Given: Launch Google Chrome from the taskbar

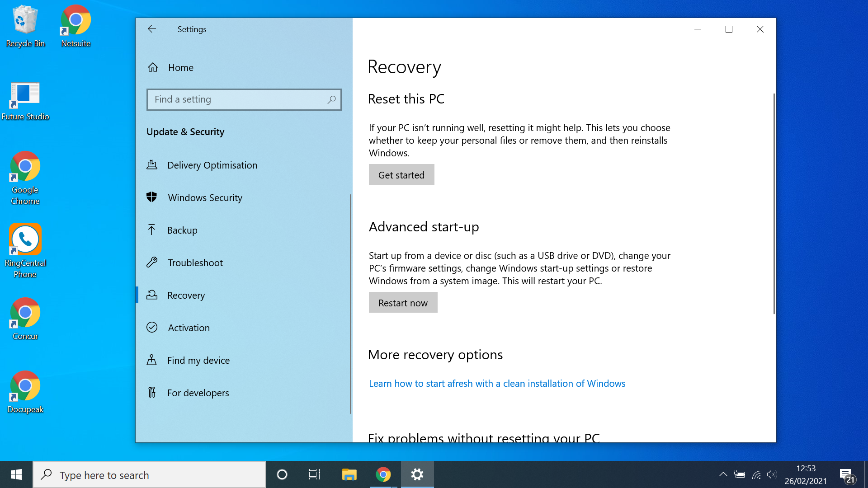Looking at the screenshot, I should coord(383,474).
